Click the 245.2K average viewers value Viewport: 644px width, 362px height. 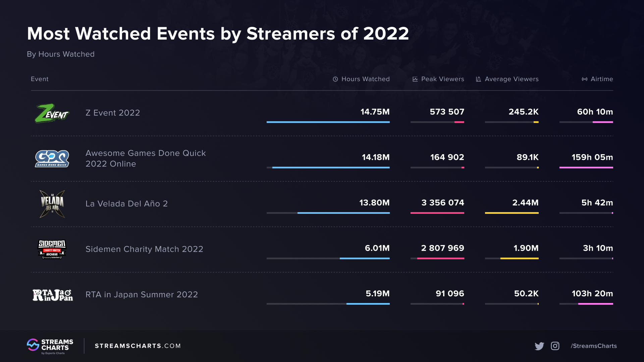[524, 112]
